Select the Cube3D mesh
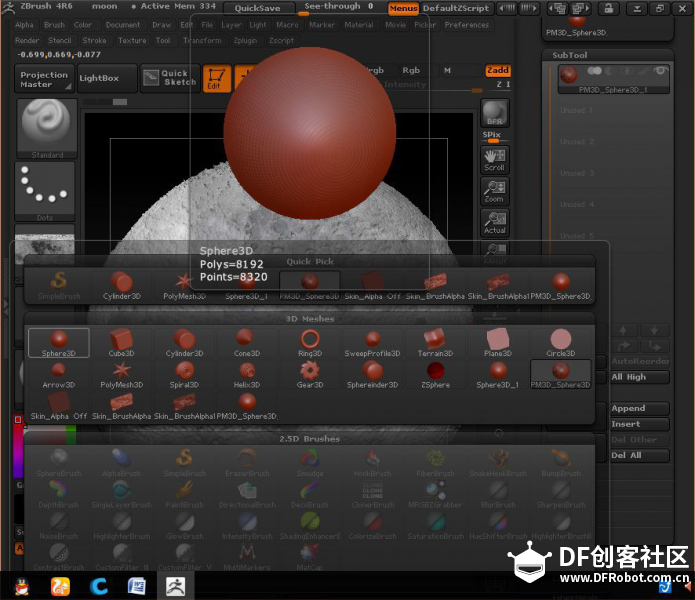This screenshot has height=600, width=695. click(x=121, y=343)
